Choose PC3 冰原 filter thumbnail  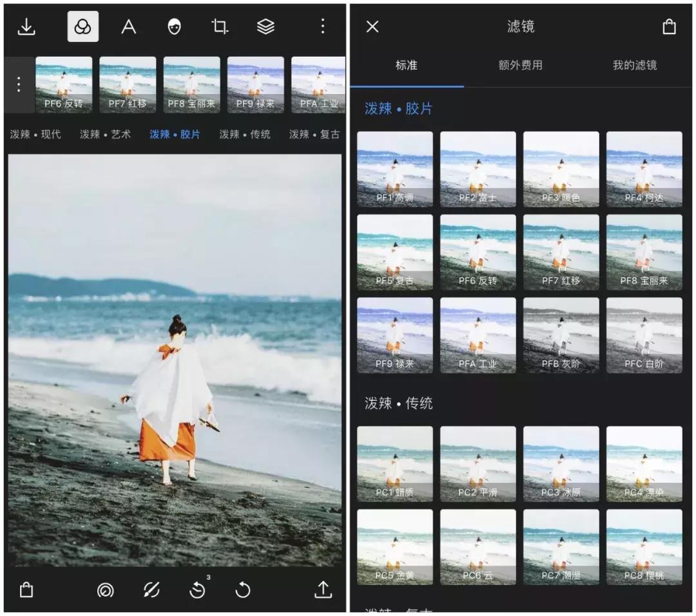(x=561, y=464)
